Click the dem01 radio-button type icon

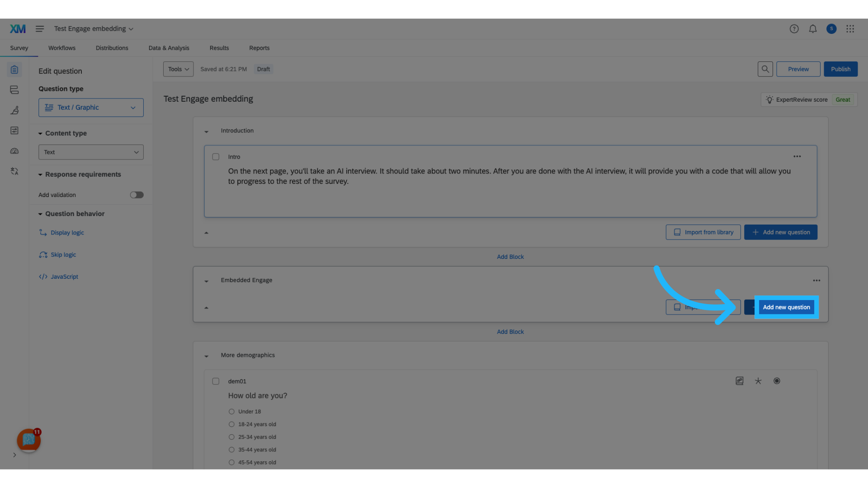click(x=777, y=381)
